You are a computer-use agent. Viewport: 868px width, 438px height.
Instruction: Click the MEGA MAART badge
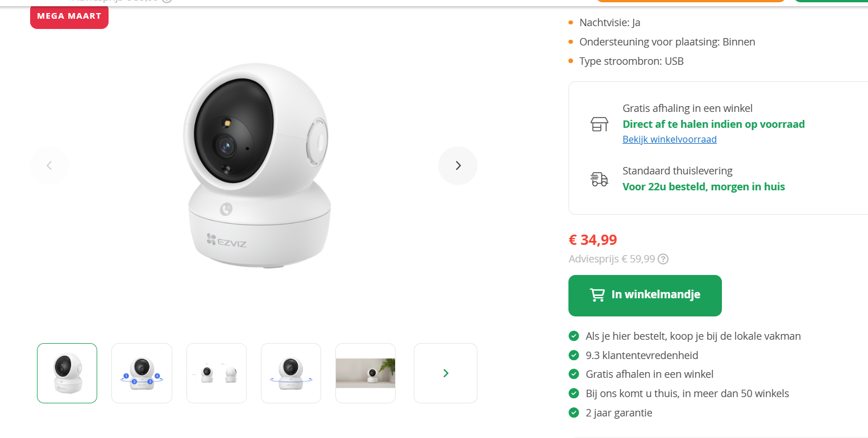point(69,18)
